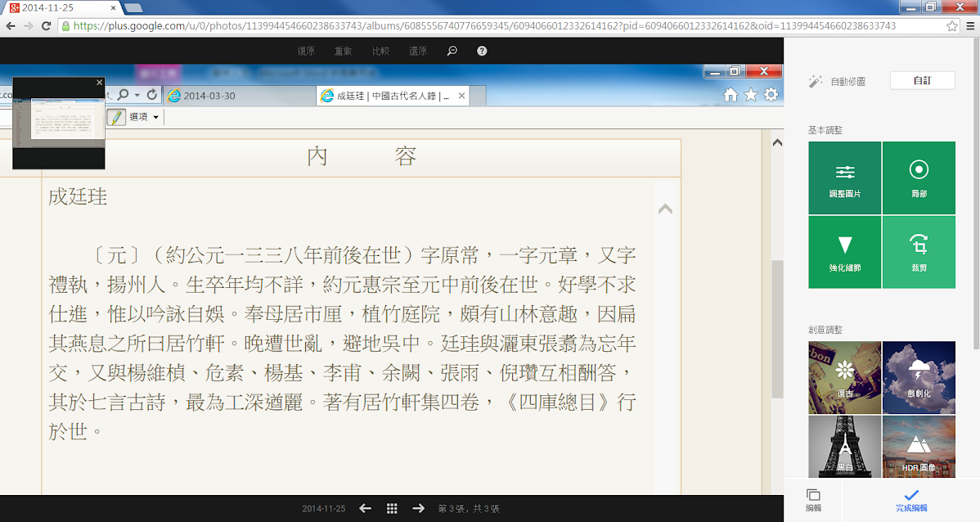Click the content panel collapse chevron
This screenshot has width=980, height=522.
coord(666,209)
